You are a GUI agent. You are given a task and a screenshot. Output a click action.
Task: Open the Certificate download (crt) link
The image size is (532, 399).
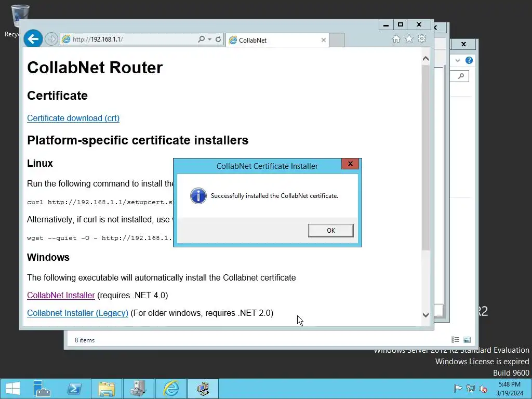(x=73, y=118)
